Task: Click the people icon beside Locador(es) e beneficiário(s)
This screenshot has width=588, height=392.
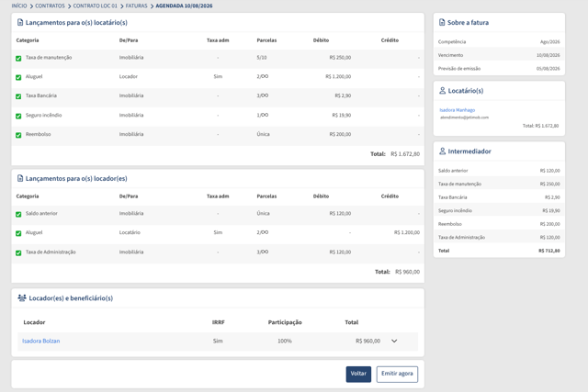Action: click(22, 298)
